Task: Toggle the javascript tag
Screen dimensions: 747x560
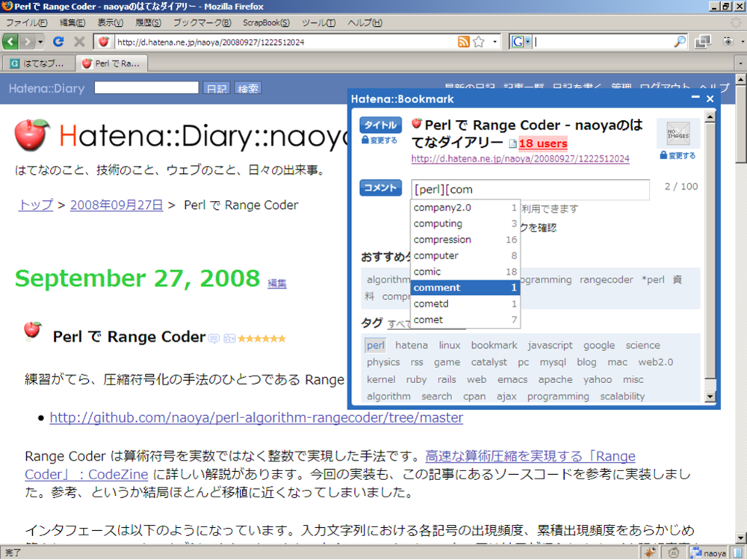Action: click(550, 345)
